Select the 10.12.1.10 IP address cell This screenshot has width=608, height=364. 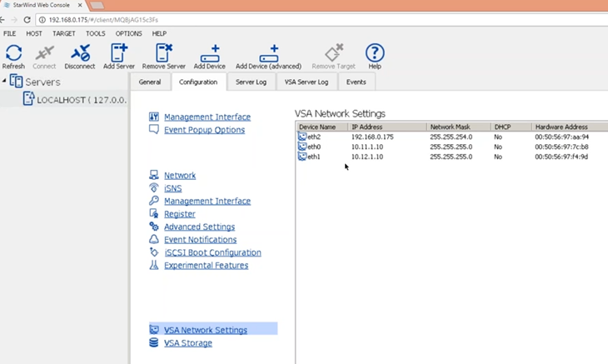367,157
